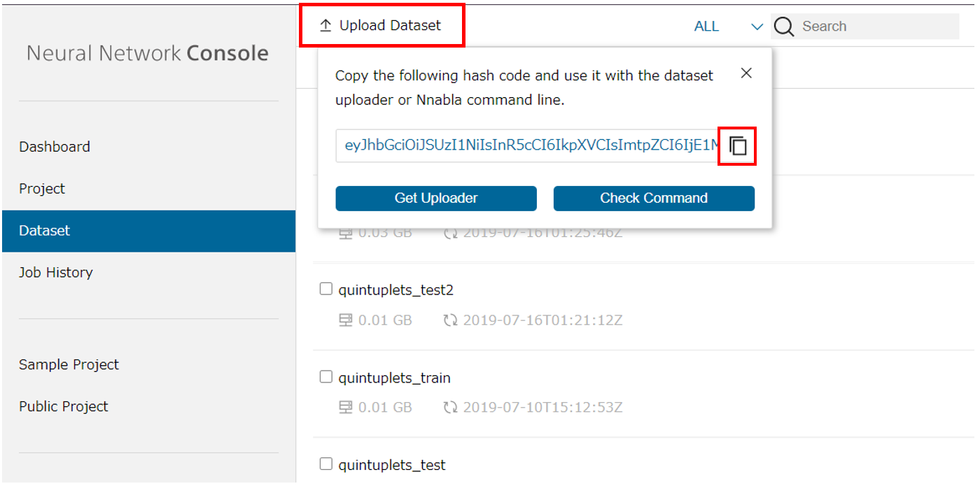Click the copy hash code icon

pyautogui.click(x=738, y=146)
